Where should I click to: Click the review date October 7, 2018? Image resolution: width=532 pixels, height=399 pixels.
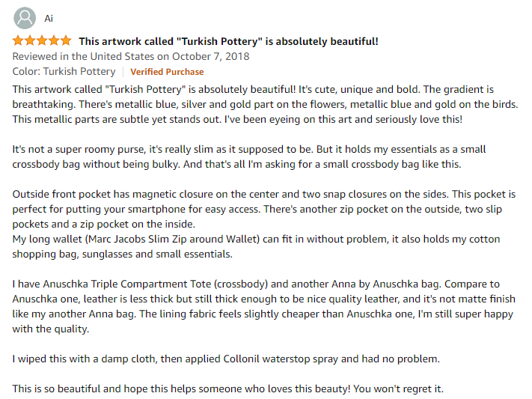point(211,56)
